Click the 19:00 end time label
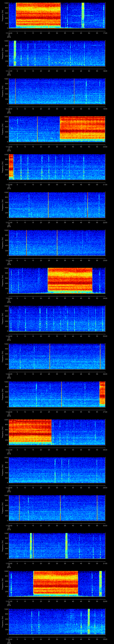The width and height of the screenshot is (114, 644). (105, 109)
